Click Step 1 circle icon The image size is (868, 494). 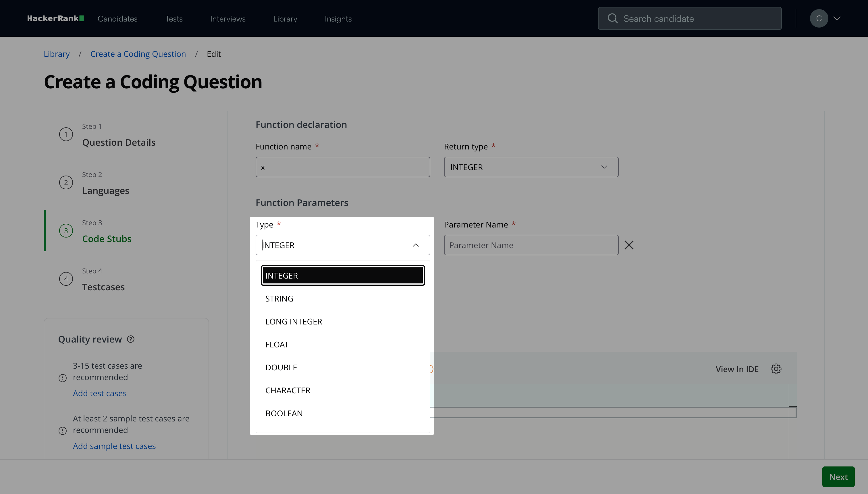pos(66,134)
